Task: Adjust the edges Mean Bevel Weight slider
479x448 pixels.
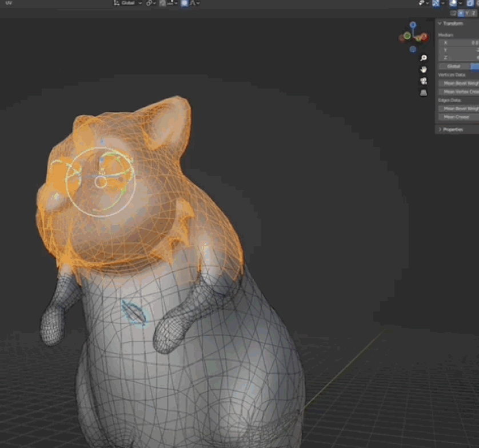Action: 459,109
